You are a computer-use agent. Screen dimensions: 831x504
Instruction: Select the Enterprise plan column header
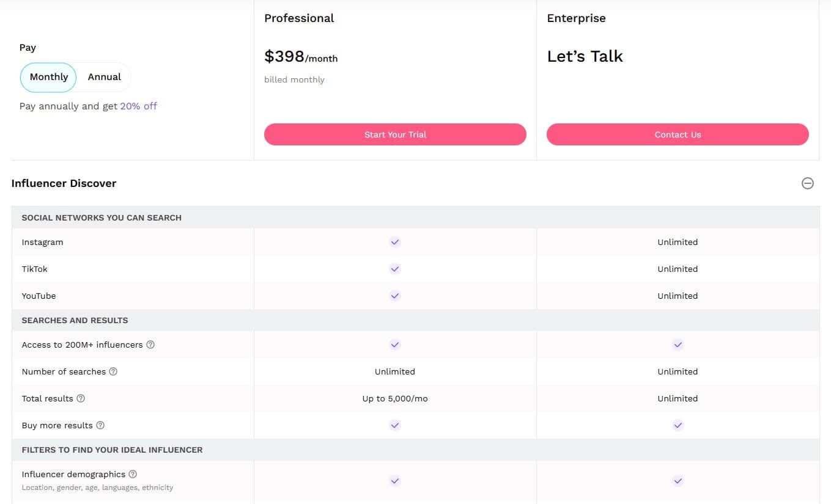576,18
